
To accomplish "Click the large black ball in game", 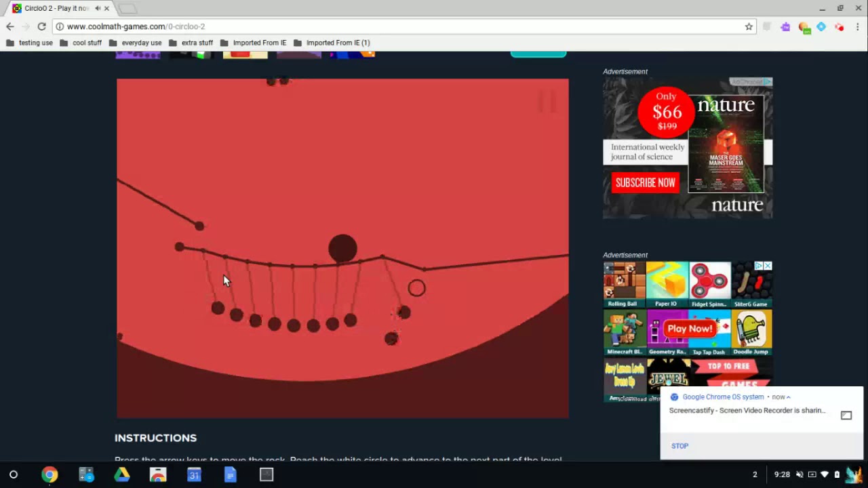I will (x=342, y=249).
